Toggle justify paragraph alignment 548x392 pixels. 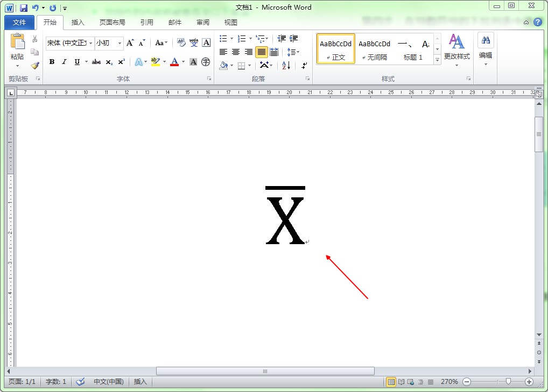tap(261, 52)
